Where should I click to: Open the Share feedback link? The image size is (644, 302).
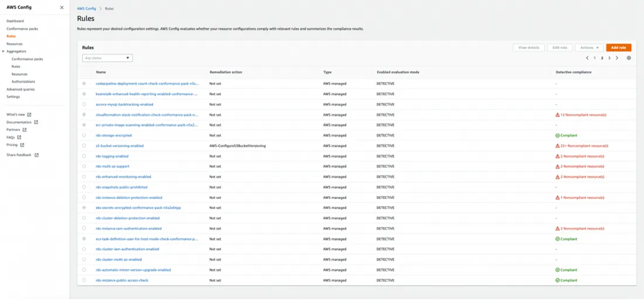19,155
